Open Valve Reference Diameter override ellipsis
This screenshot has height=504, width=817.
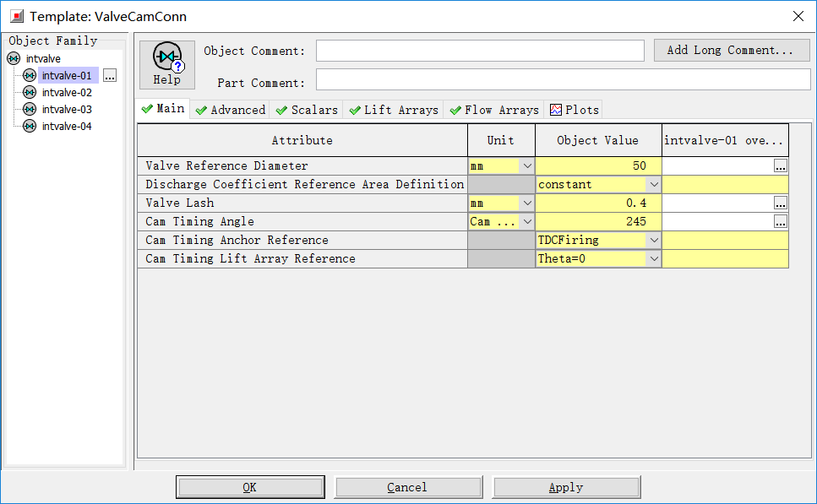(780, 166)
